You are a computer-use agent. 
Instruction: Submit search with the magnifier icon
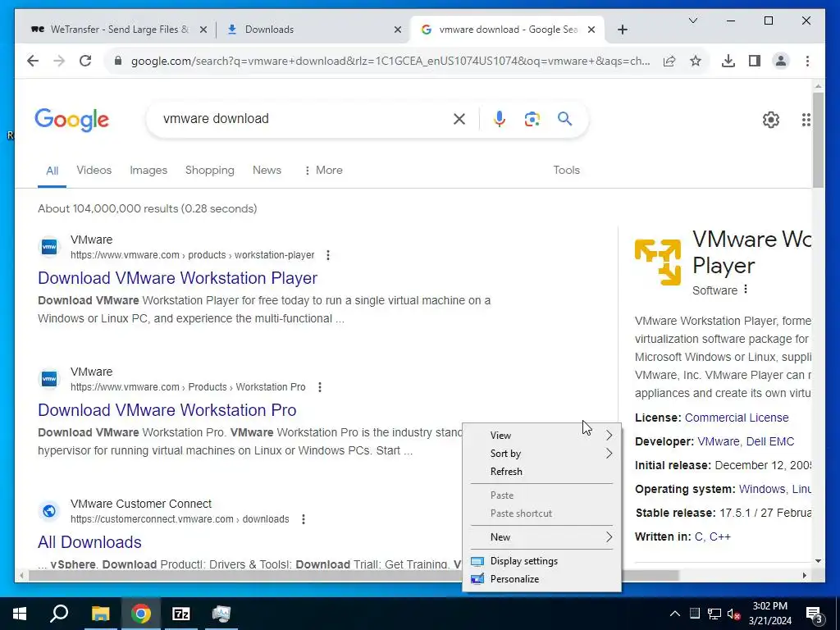[x=564, y=119]
